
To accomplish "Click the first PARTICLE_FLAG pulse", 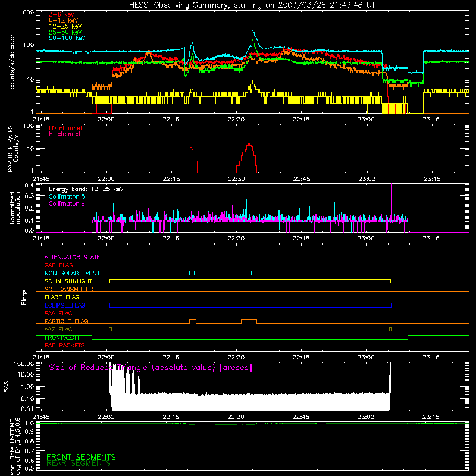I will (x=192, y=320).
